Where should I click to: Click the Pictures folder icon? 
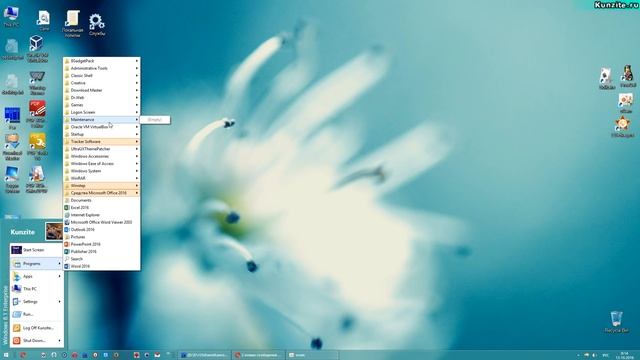click(67, 237)
